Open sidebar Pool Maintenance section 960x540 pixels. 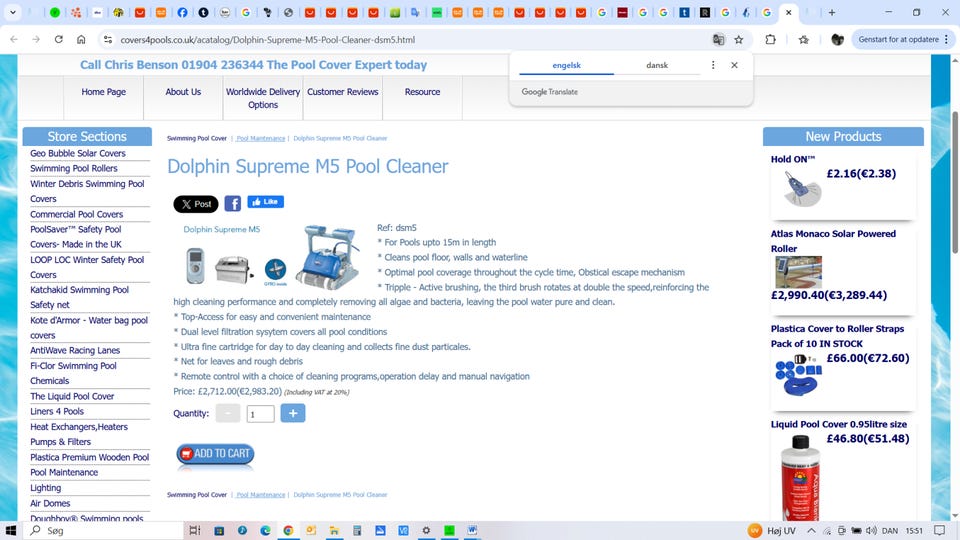(64, 472)
